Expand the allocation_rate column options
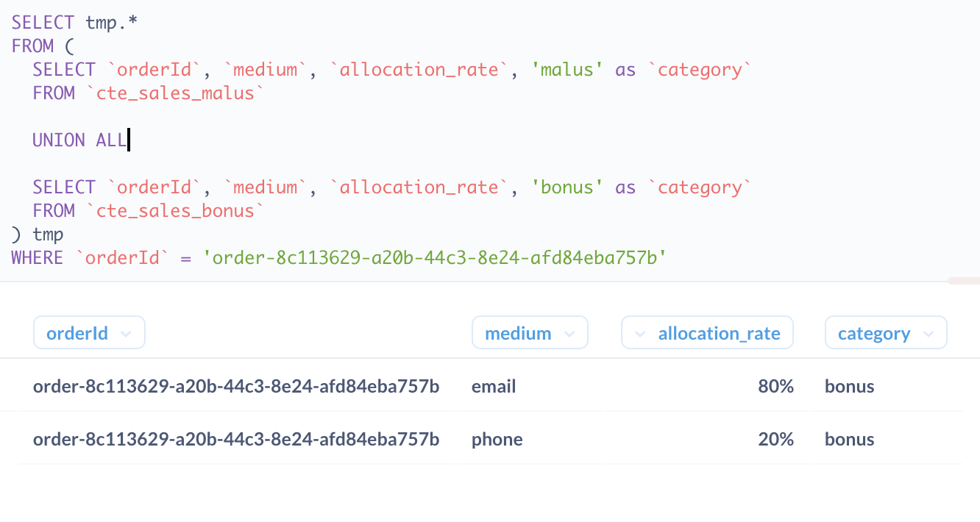 (640, 332)
